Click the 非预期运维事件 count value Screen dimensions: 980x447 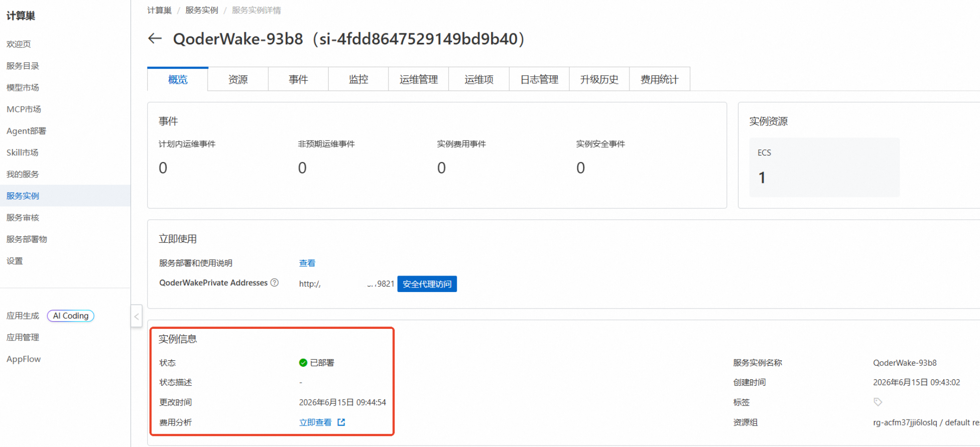pos(302,168)
